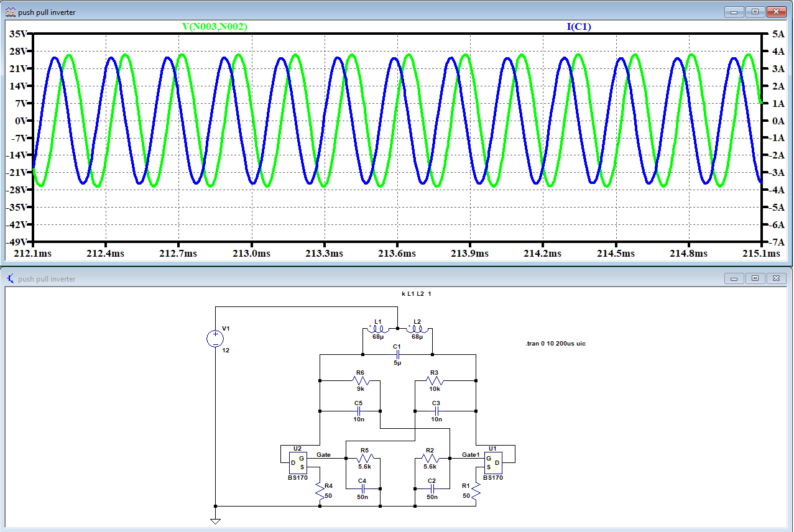
Task: Select inductor L1 on the schematic
Action: pos(378,329)
